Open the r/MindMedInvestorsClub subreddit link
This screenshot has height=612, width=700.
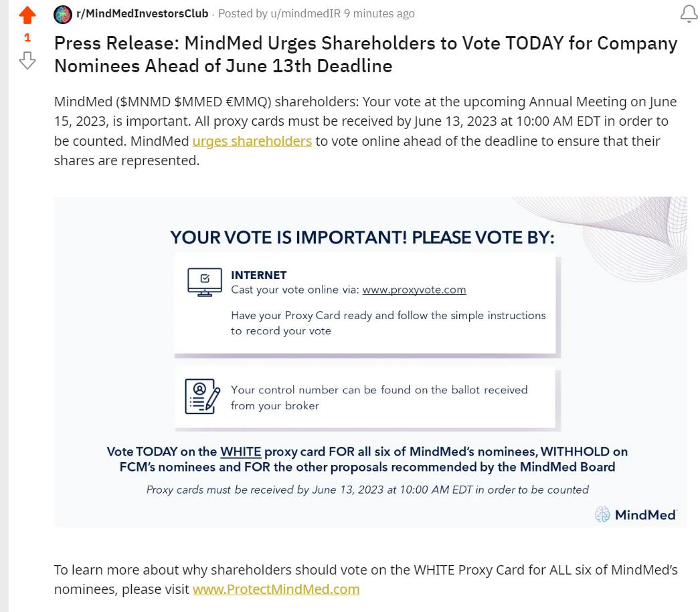click(142, 13)
